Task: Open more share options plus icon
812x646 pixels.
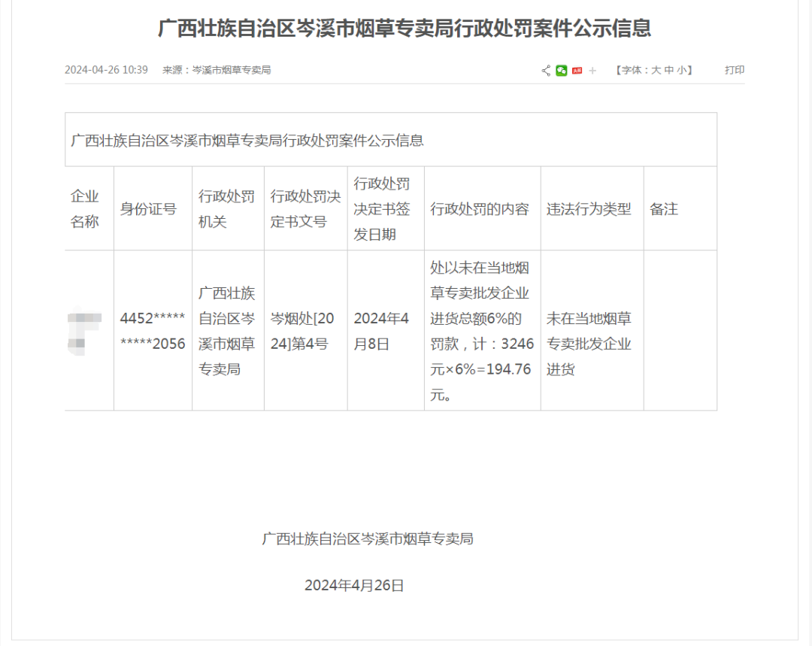Action: (x=592, y=71)
